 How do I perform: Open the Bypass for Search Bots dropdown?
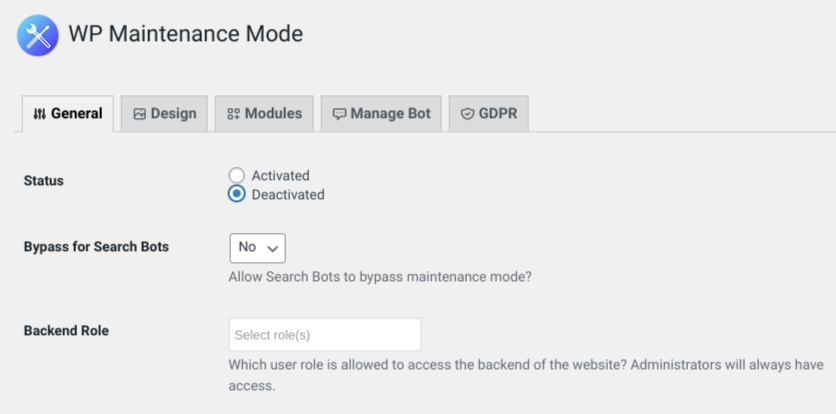point(258,248)
